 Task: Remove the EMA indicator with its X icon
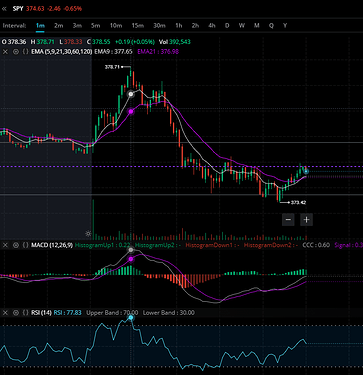5,52
